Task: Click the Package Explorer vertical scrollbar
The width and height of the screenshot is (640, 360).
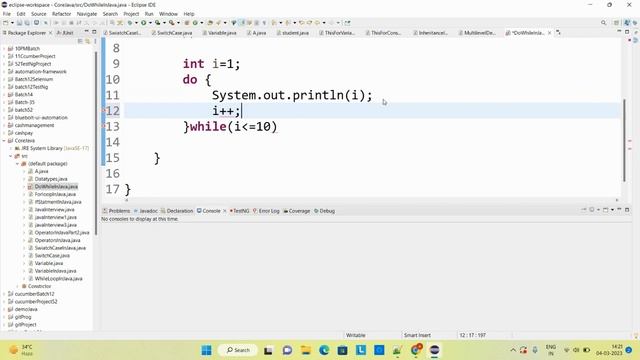Action: coord(96,143)
